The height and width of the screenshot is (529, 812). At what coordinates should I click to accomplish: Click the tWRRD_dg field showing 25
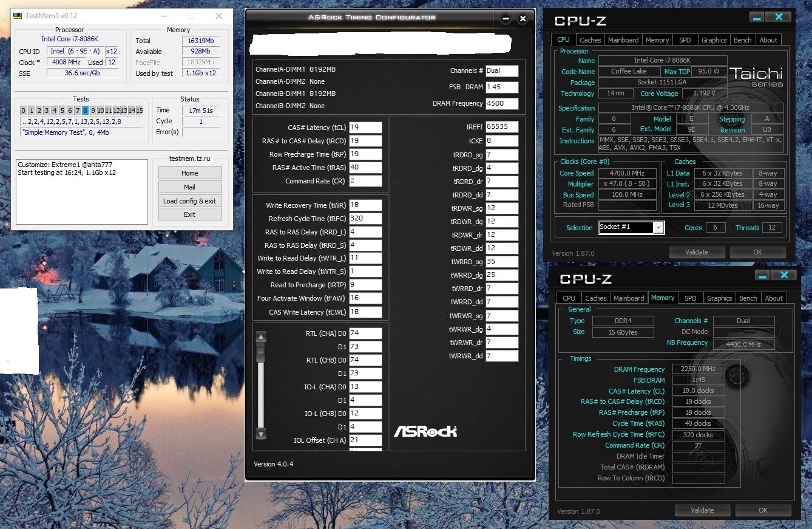pyautogui.click(x=502, y=275)
